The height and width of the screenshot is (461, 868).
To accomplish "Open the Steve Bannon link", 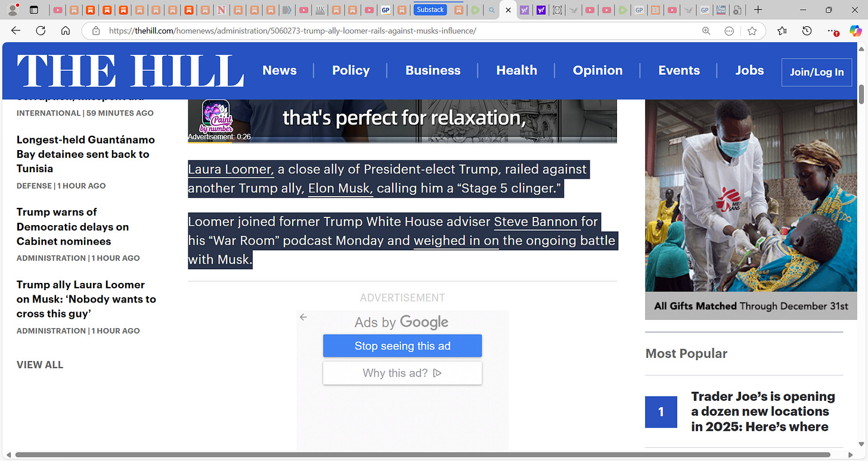I will click(536, 222).
